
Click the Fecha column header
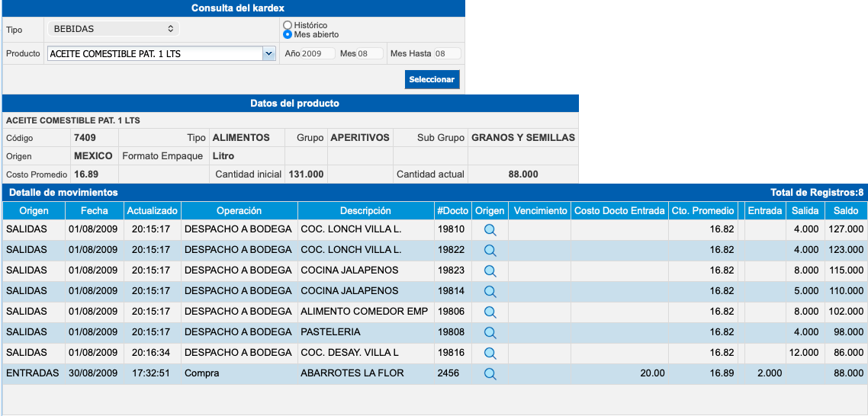pos(95,211)
